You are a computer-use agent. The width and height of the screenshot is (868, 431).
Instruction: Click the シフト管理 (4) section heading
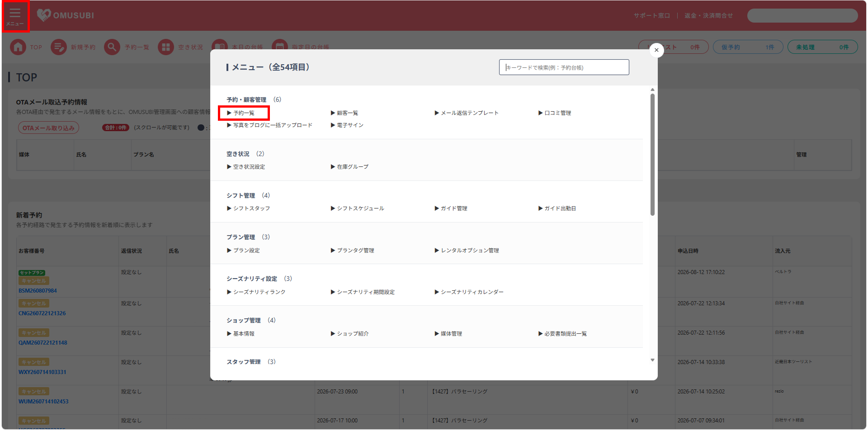tap(248, 195)
